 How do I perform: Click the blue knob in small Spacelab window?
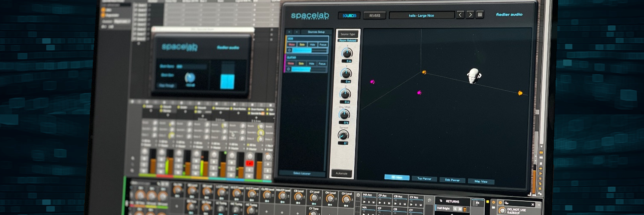pyautogui.click(x=190, y=77)
